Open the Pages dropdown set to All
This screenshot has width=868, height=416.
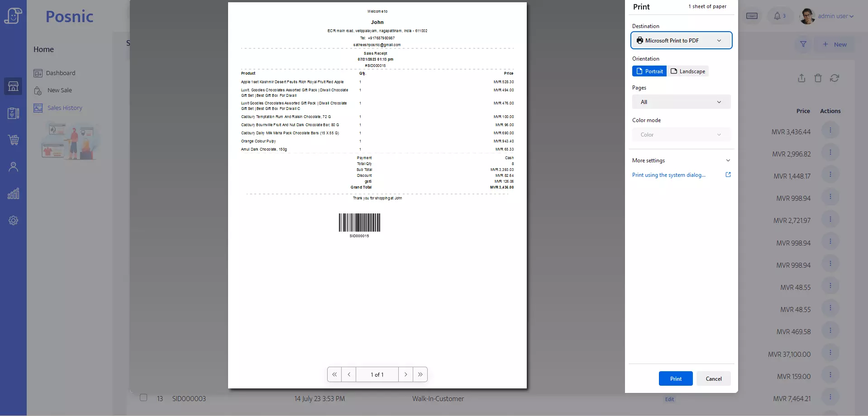coord(681,102)
